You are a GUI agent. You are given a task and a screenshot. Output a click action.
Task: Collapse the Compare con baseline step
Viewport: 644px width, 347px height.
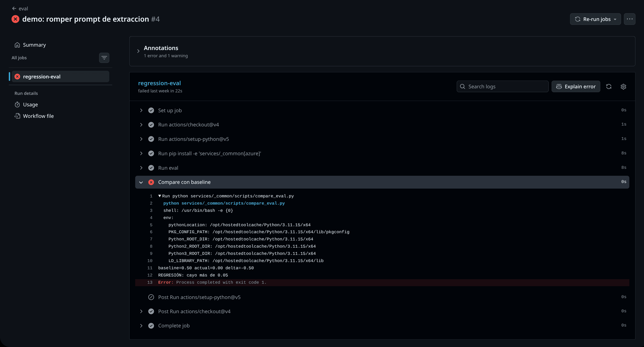click(x=141, y=182)
